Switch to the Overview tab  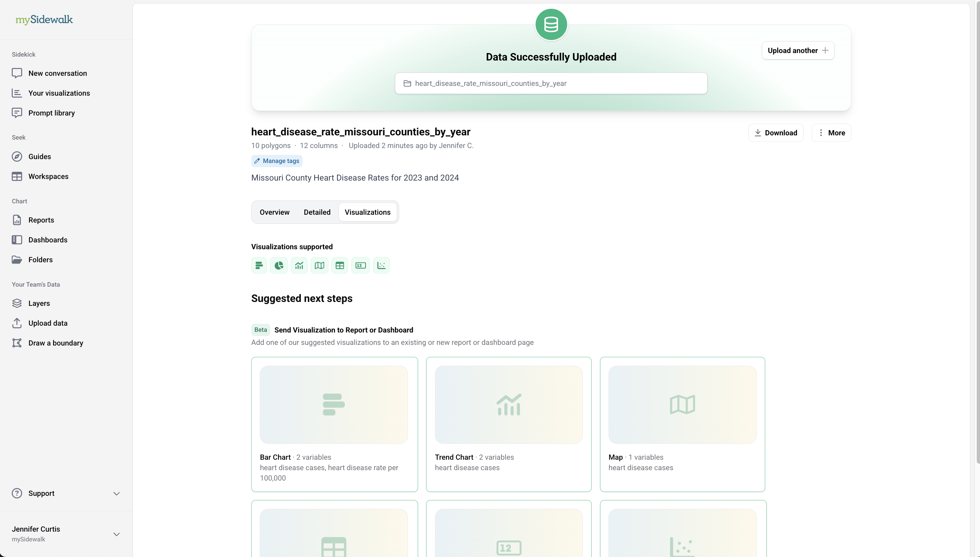pos(274,212)
